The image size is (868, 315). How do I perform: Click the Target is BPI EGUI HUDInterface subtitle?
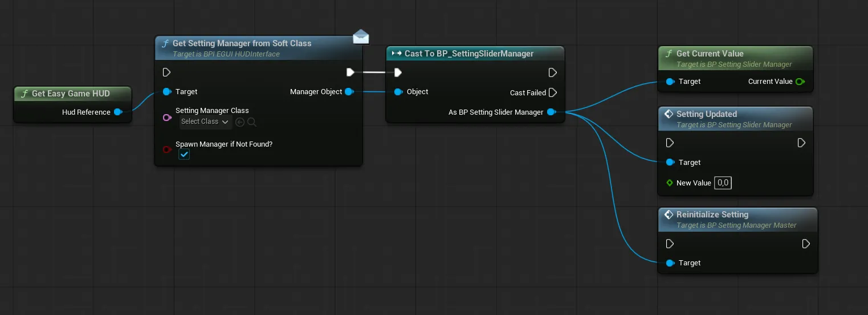pyautogui.click(x=226, y=54)
